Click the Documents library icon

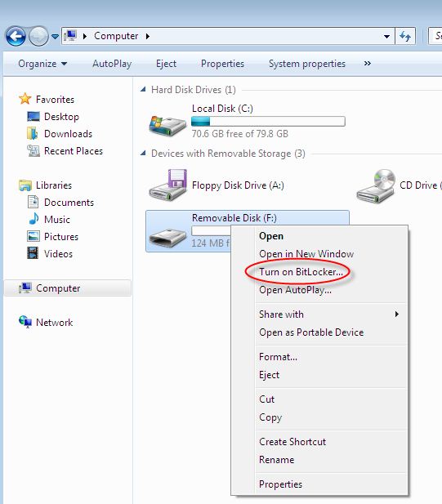coord(33,202)
